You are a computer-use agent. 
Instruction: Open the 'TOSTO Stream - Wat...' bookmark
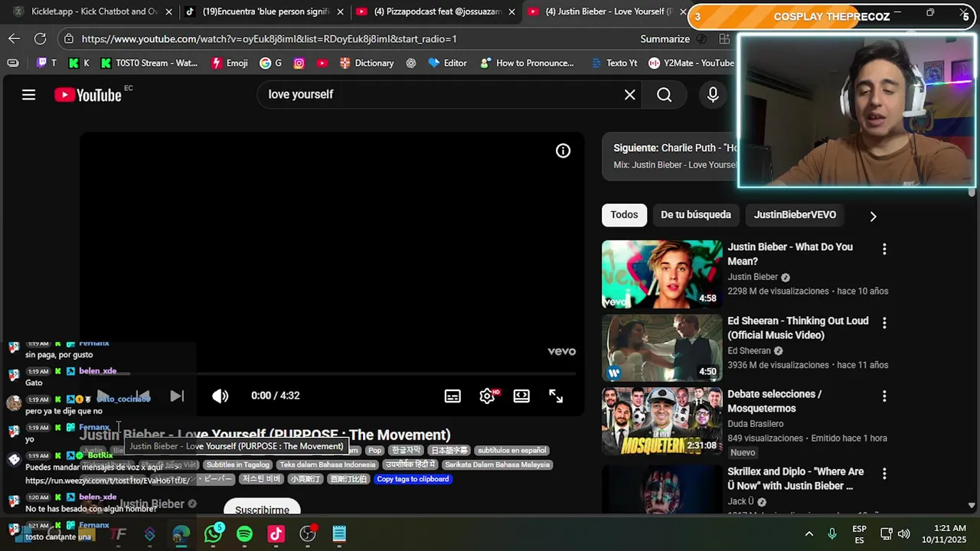click(x=149, y=63)
